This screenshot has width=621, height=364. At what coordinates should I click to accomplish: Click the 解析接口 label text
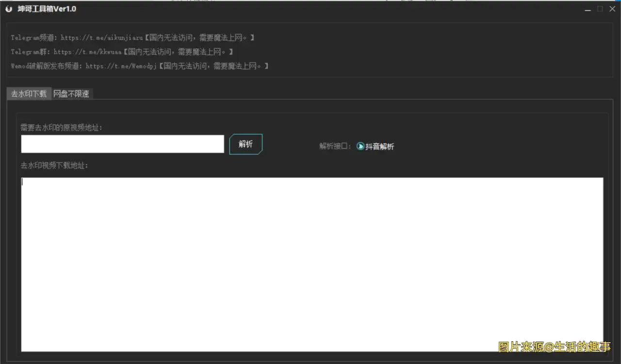(x=333, y=146)
